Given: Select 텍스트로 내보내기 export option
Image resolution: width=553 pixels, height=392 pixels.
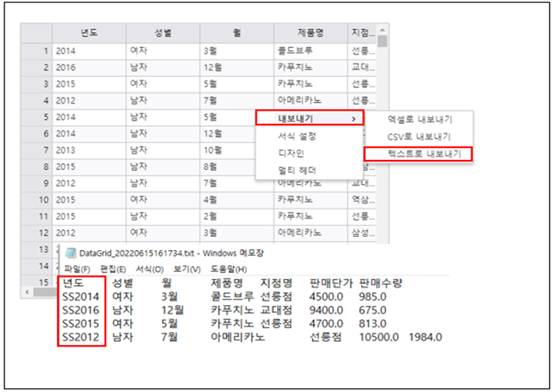Looking at the screenshot, I should pos(420,154).
